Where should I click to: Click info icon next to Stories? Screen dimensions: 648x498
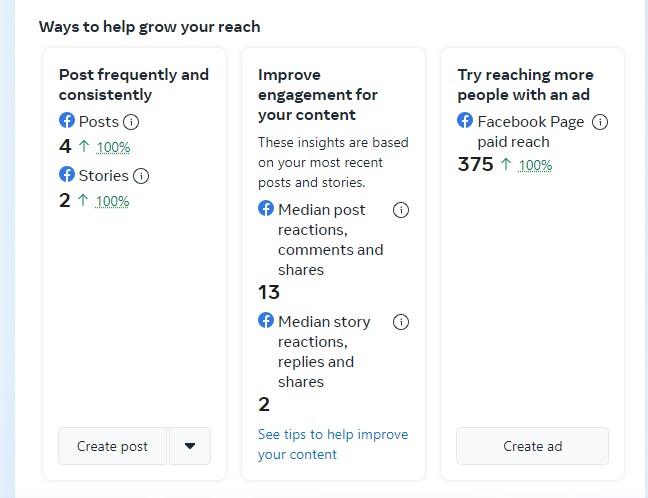point(141,176)
